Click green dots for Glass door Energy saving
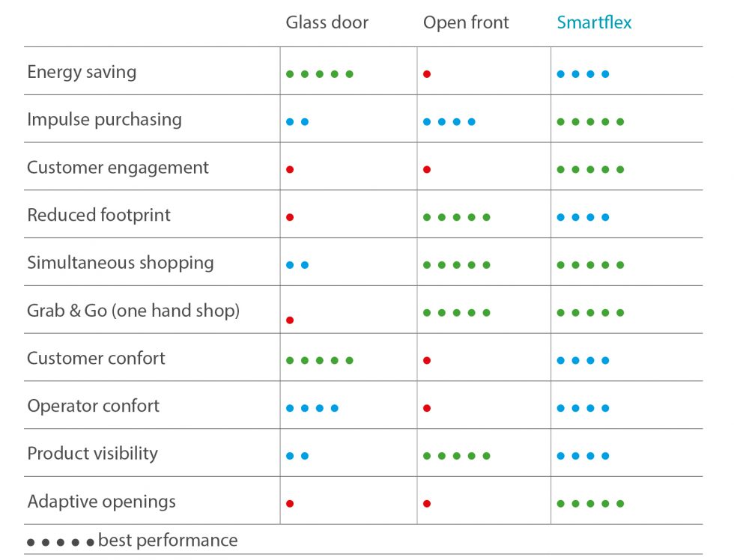This screenshot has width=734, height=560. (320, 74)
